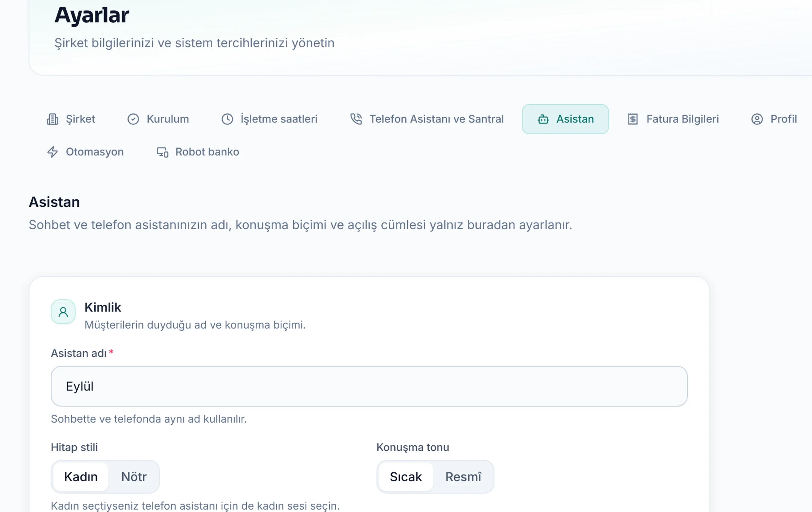Choose Sıcak conversation tone
This screenshot has width=812, height=512.
(406, 477)
